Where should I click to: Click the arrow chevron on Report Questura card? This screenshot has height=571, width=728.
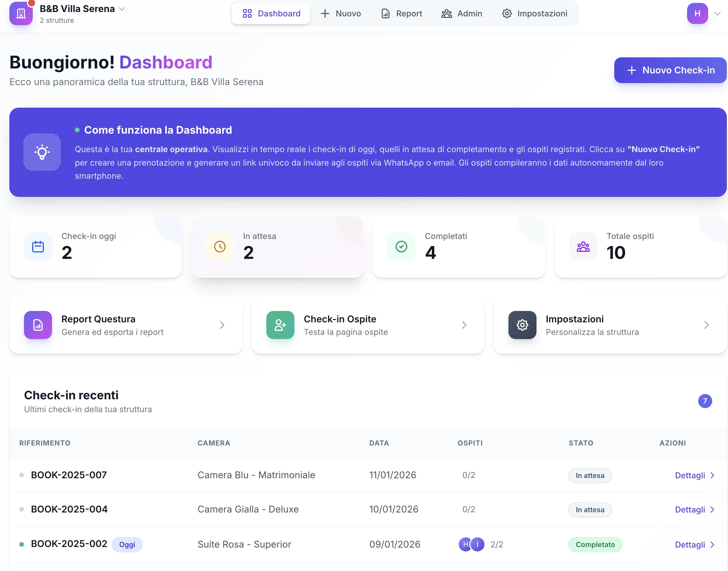click(x=222, y=325)
